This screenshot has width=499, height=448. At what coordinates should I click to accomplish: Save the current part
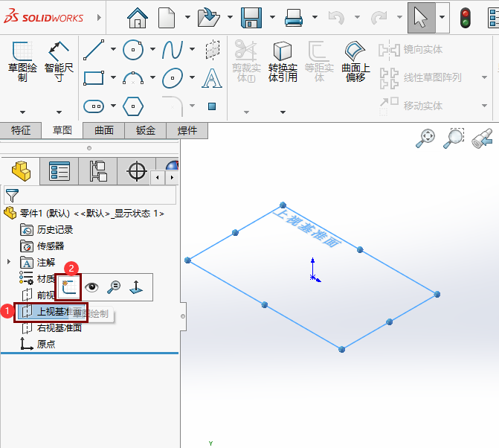[251, 18]
